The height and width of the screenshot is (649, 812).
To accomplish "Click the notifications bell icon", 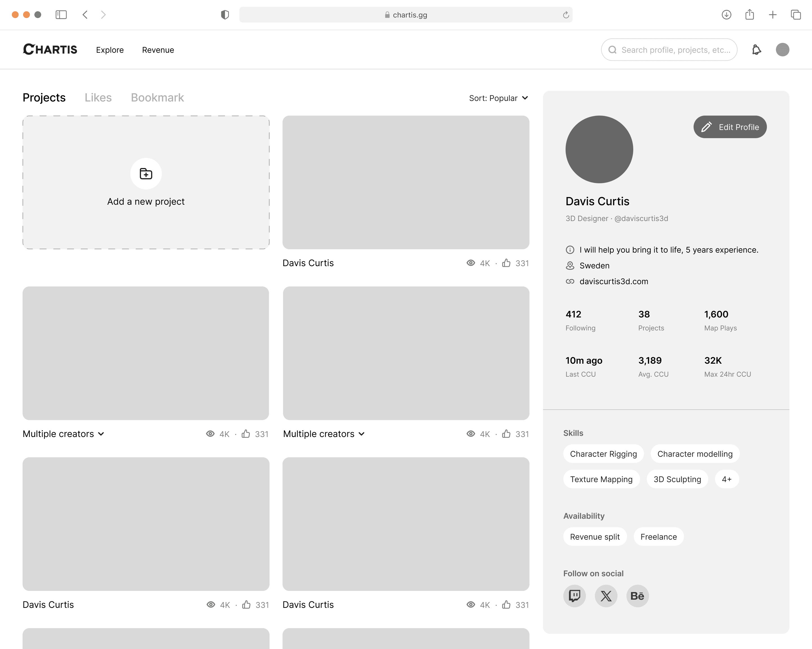I will point(756,50).
